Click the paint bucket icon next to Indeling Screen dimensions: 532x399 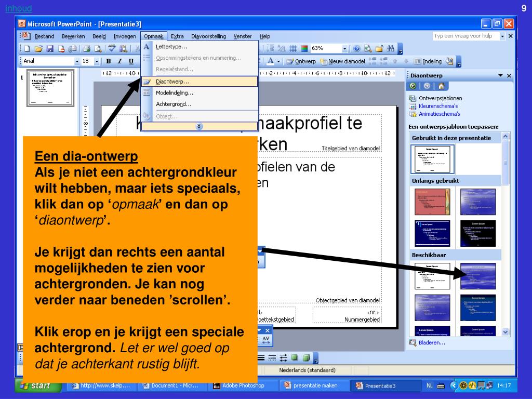[x=449, y=61]
